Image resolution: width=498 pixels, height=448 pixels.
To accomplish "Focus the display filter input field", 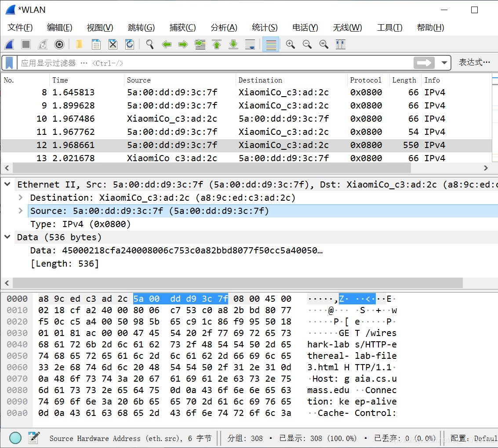I will pos(215,63).
